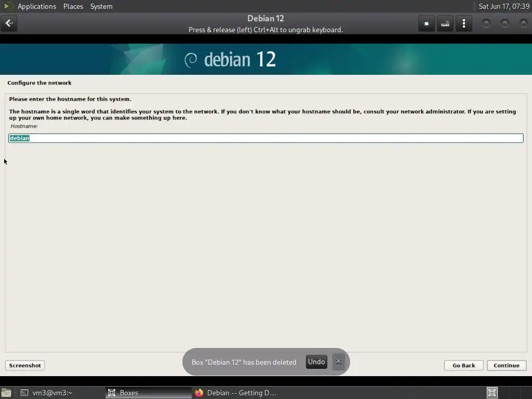This screenshot has height=399, width=532.
Task: Click the clock showing Sat Jun 17, 07:39
Action: click(x=504, y=6)
